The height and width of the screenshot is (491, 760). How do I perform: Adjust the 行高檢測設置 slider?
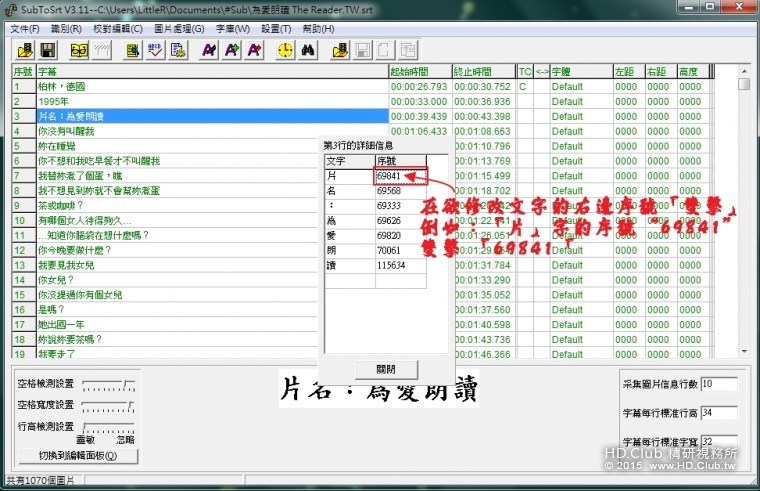pyautogui.click(x=109, y=427)
